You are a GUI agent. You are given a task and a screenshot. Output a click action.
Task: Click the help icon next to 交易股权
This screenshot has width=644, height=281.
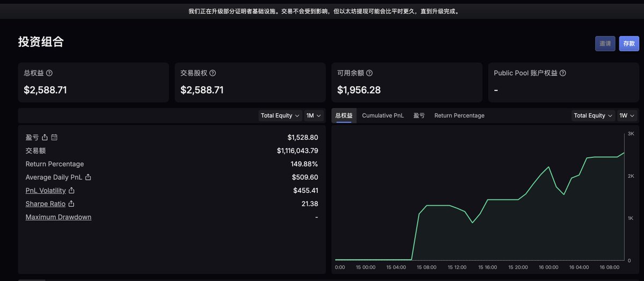pos(213,73)
